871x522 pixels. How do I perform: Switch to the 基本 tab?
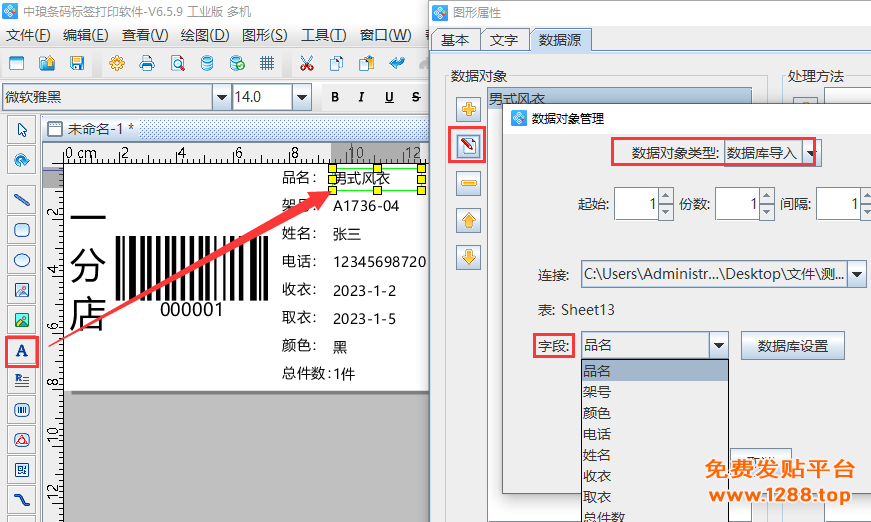455,40
